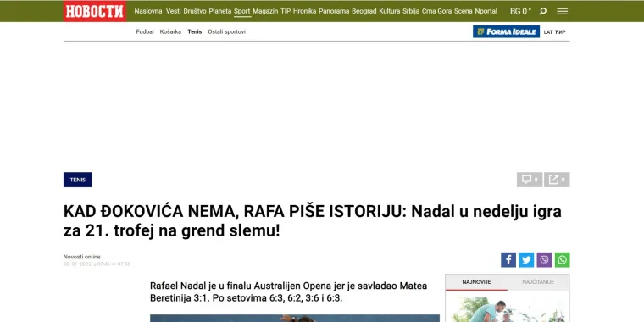Go to Naslovna in top menu
The width and height of the screenshot is (644, 322).
[x=148, y=12]
